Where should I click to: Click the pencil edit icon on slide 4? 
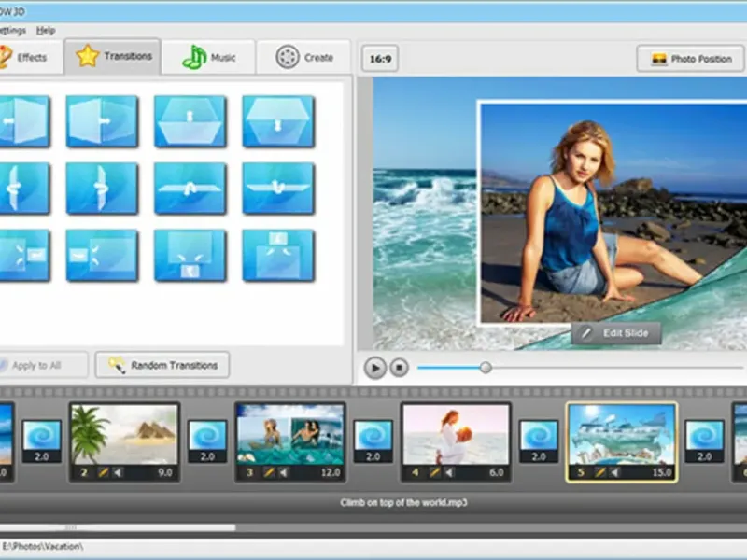[434, 472]
